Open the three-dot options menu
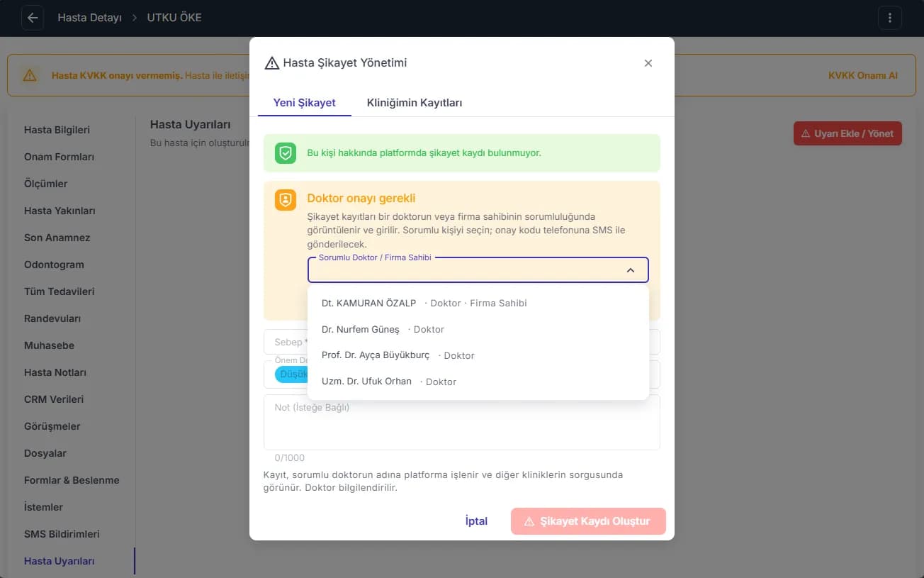This screenshot has width=924, height=578. pos(889,18)
